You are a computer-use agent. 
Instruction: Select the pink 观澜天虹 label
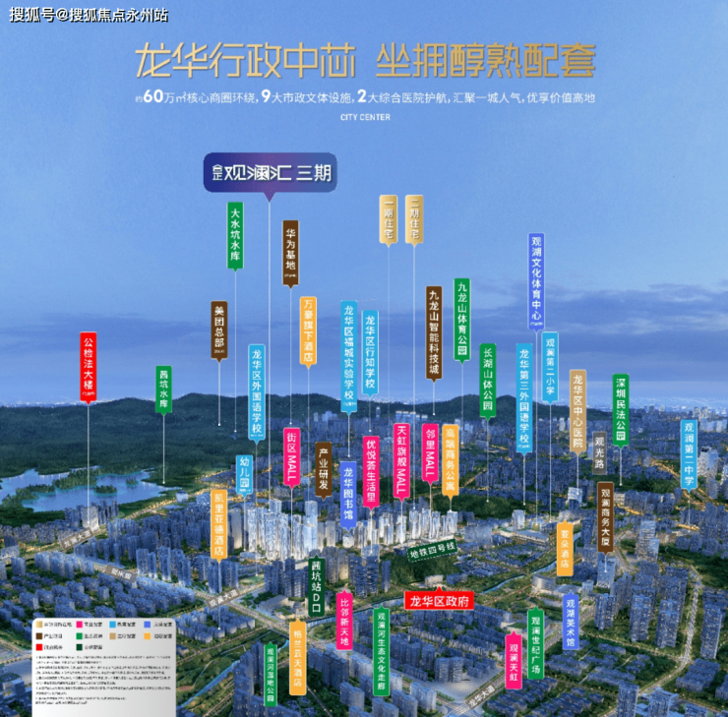click(514, 661)
